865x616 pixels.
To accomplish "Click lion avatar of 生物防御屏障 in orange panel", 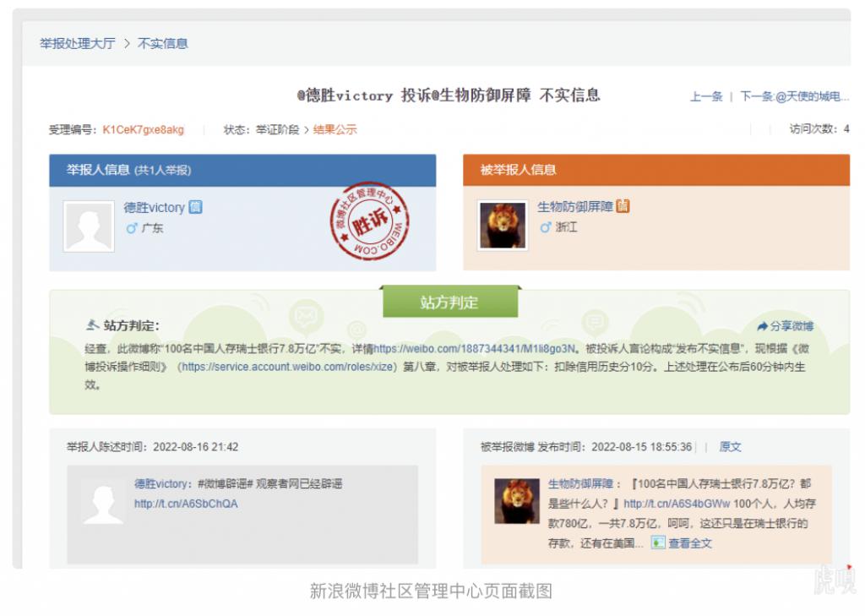I will click(503, 226).
